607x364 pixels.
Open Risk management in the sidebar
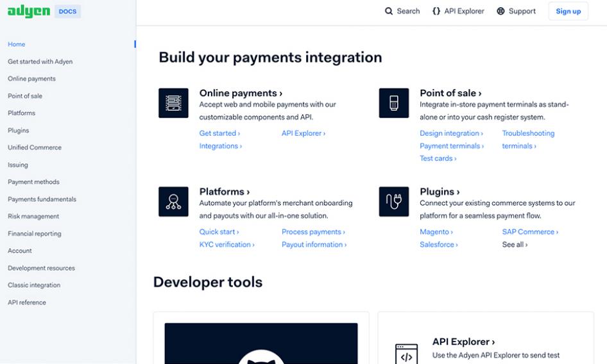coord(33,216)
